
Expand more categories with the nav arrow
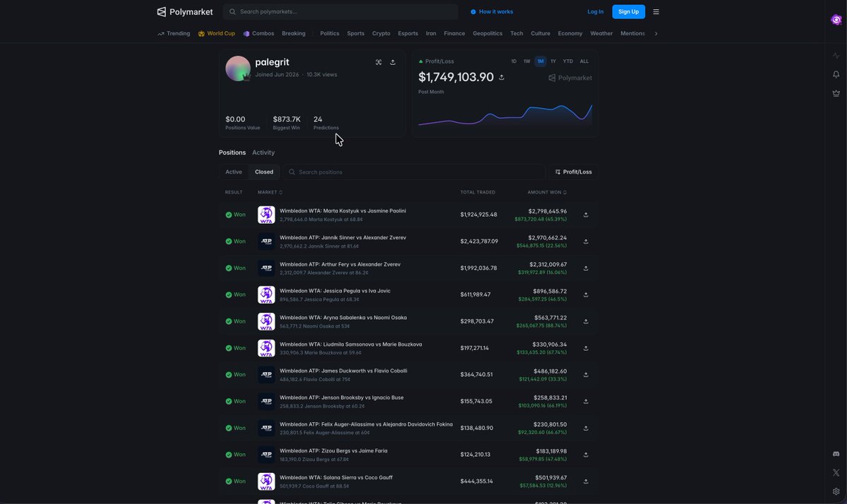(x=656, y=33)
